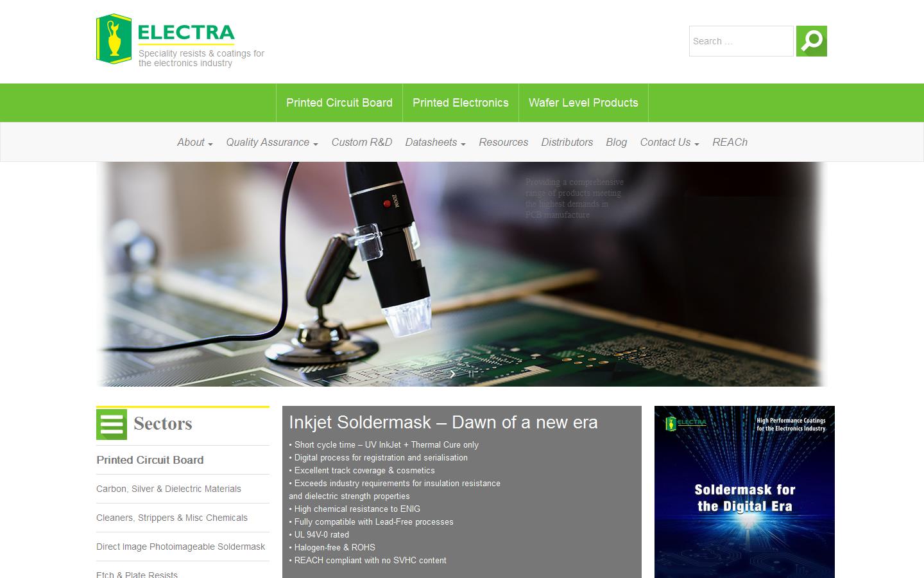Viewport: 924px width, 578px height.
Task: Click the REACh menu item
Action: coord(730,142)
